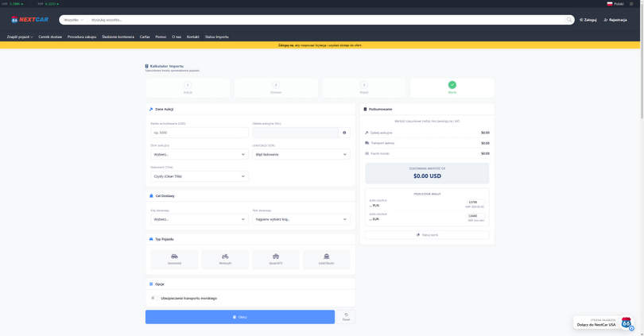Open the auction house dropdown
The width and height of the screenshot is (644, 336).
pos(199,154)
